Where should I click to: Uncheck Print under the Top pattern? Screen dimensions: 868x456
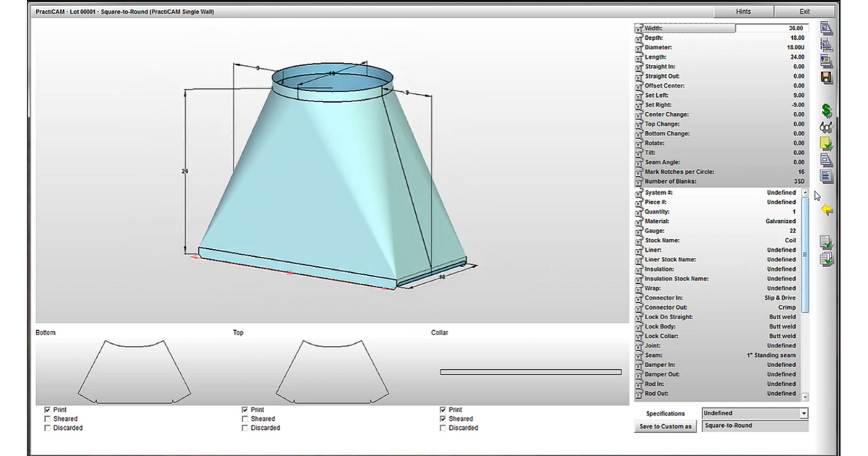click(x=245, y=410)
